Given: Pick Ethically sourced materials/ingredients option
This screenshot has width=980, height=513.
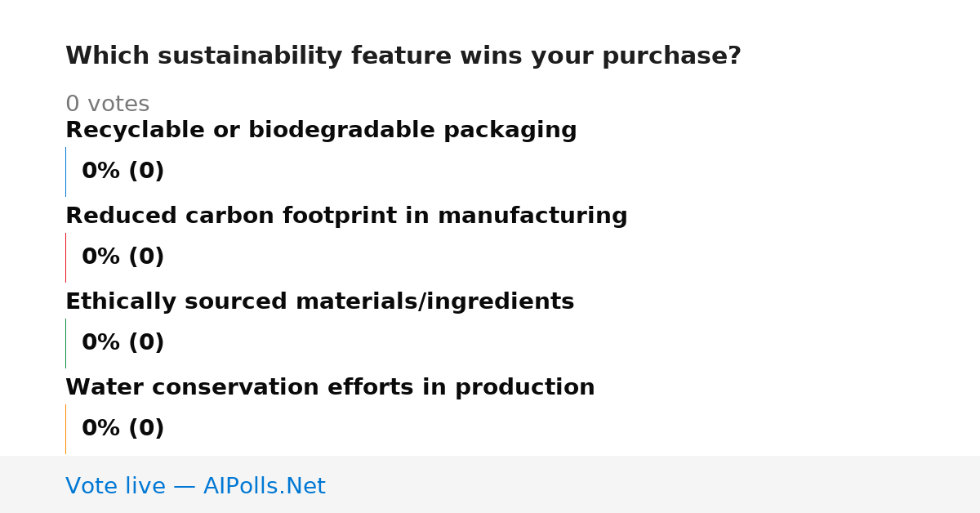Looking at the screenshot, I should coord(319,302).
